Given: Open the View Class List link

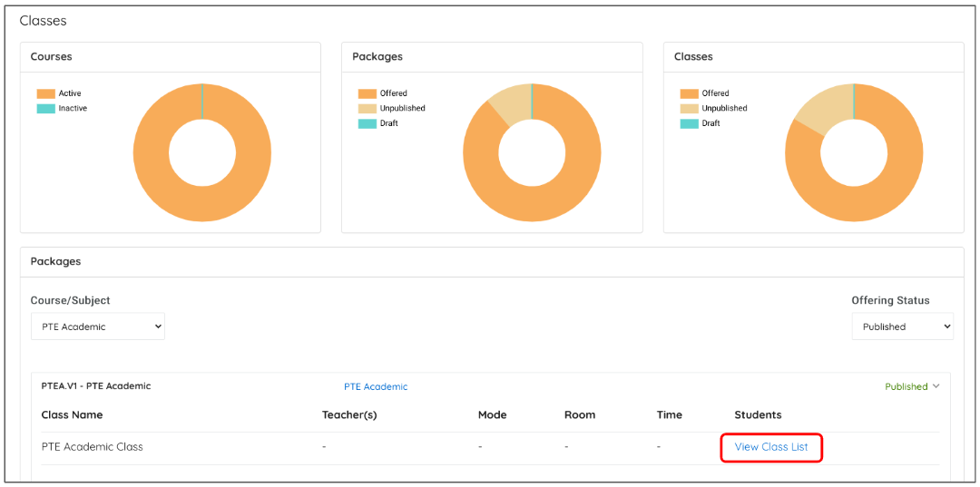Looking at the screenshot, I should tap(770, 447).
